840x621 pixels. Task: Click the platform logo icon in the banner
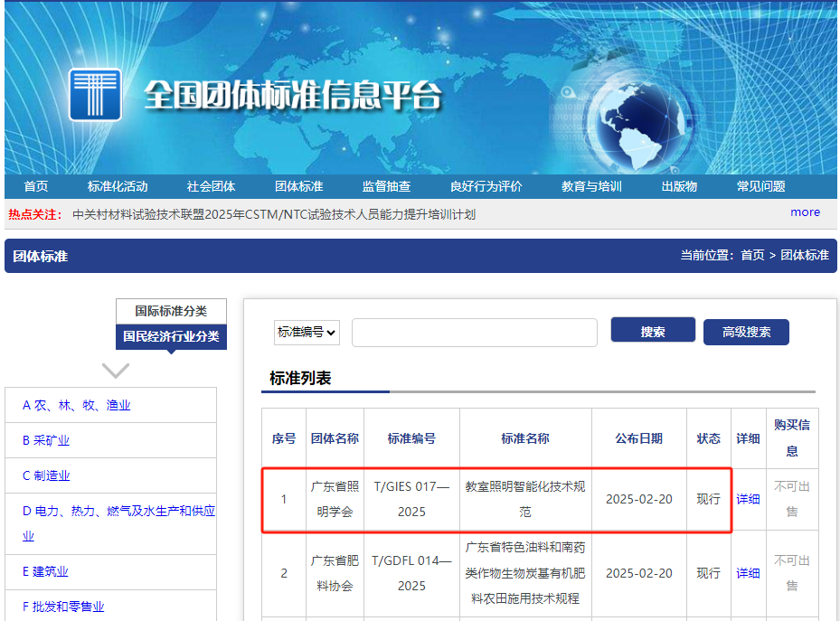pyautogui.click(x=95, y=95)
